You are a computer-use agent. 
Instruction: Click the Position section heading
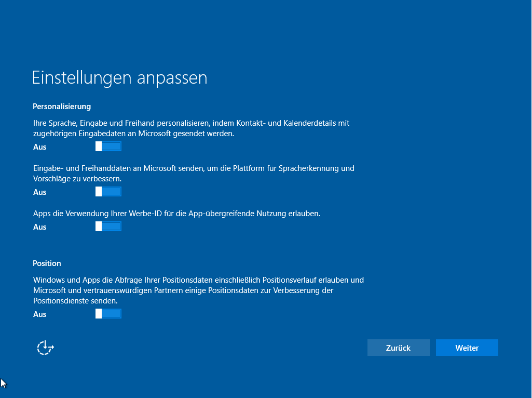(47, 263)
